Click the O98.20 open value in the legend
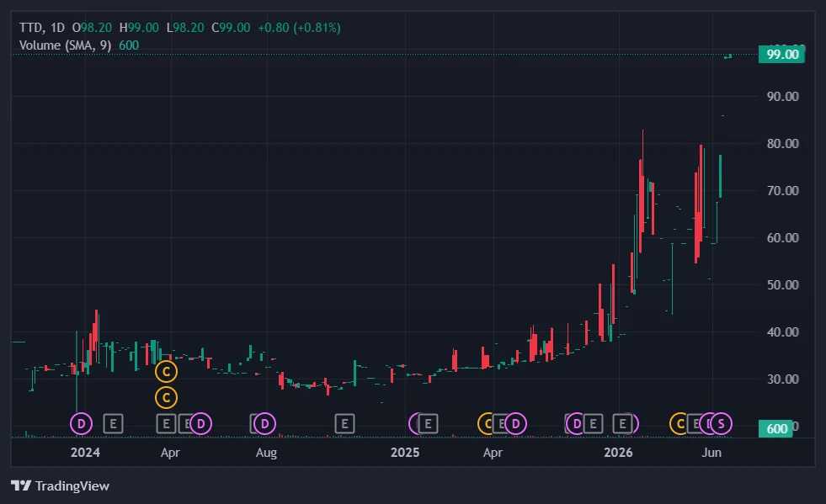 (x=92, y=28)
